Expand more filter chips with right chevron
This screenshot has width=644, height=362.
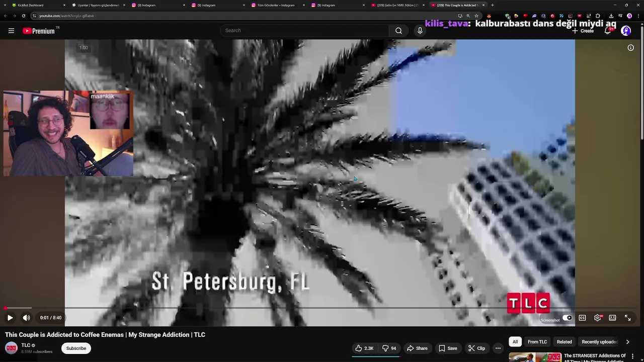click(627, 342)
